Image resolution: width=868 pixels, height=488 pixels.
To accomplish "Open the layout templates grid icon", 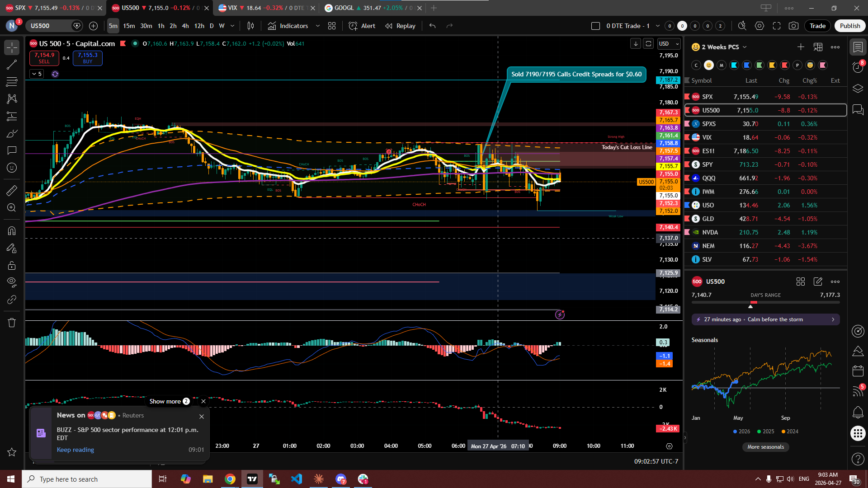I will pos(332,26).
